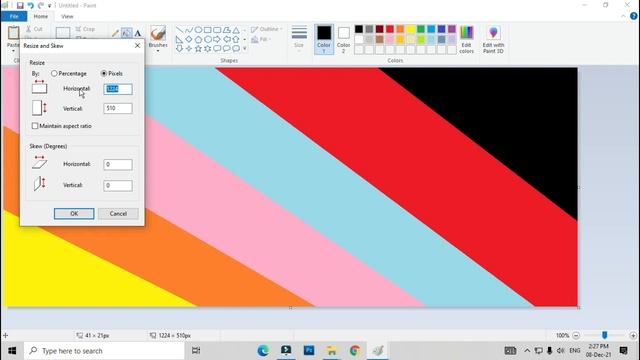Choose the red palette swatch
The image size is (640, 360).
click(390, 29)
